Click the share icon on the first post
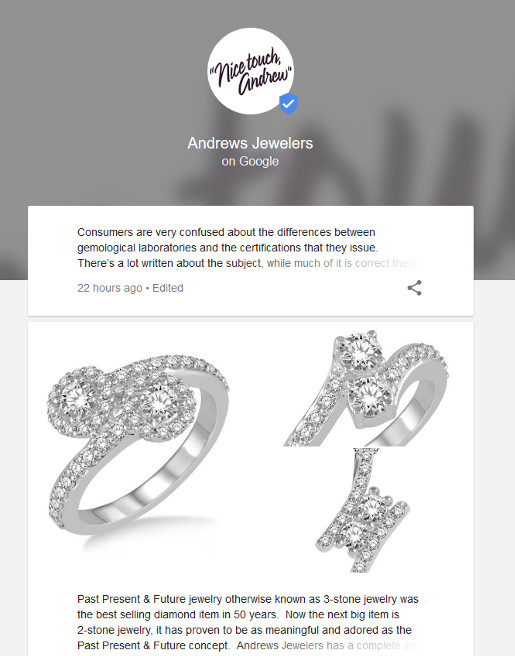The height and width of the screenshot is (656, 515). pyautogui.click(x=414, y=288)
